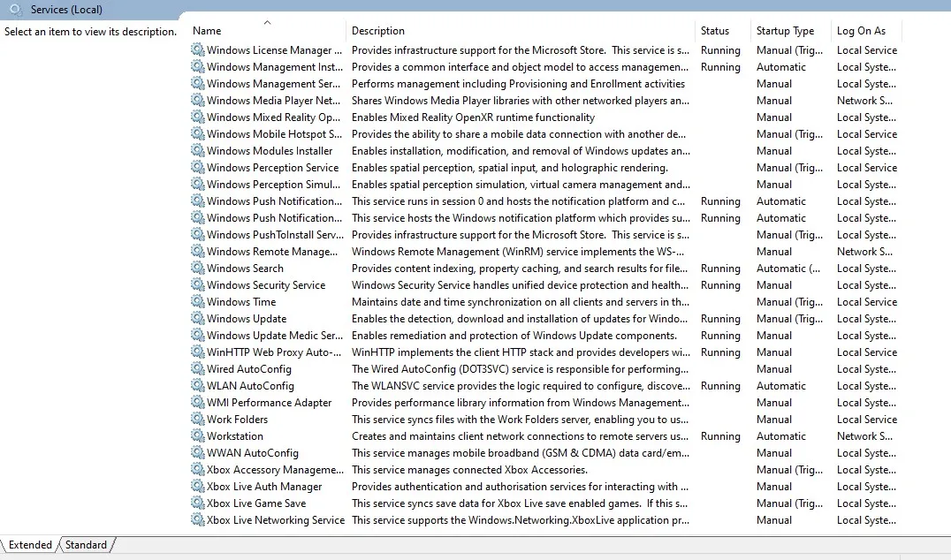Viewport: 951px width, 560px height.
Task: Select the Work Folders service name
Action: pos(237,419)
